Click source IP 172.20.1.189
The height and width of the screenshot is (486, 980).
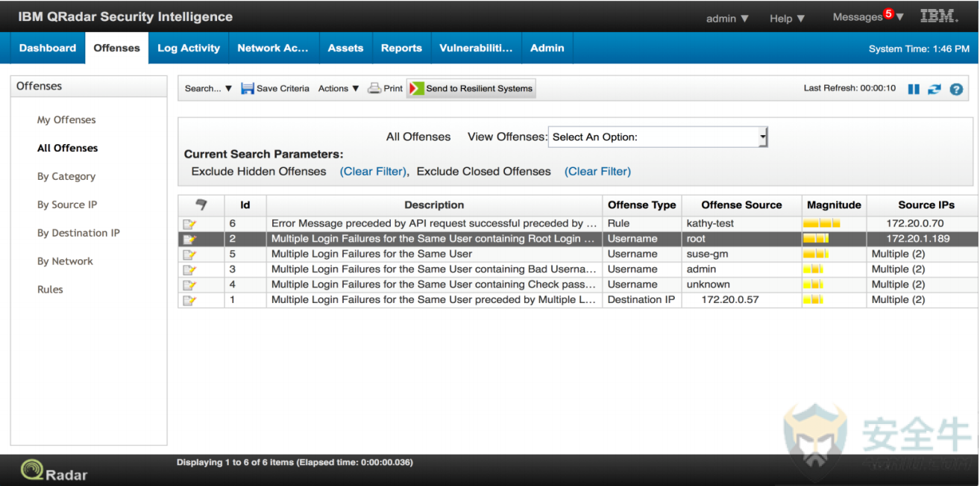coord(917,239)
